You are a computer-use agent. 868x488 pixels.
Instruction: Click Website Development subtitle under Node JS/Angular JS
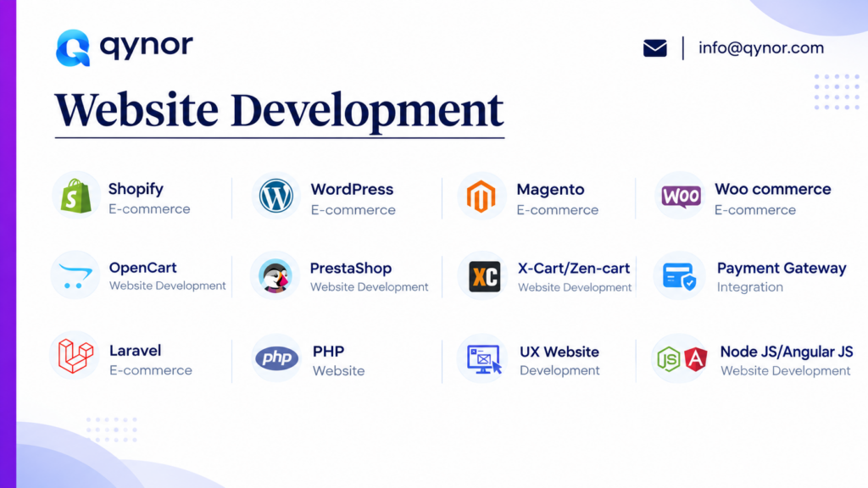tap(786, 371)
